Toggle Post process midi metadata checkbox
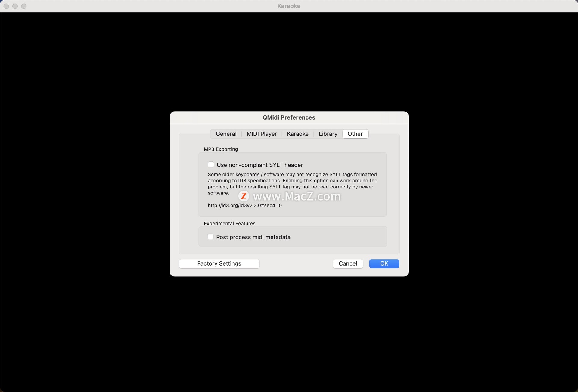This screenshot has height=392, width=578. pos(210,237)
